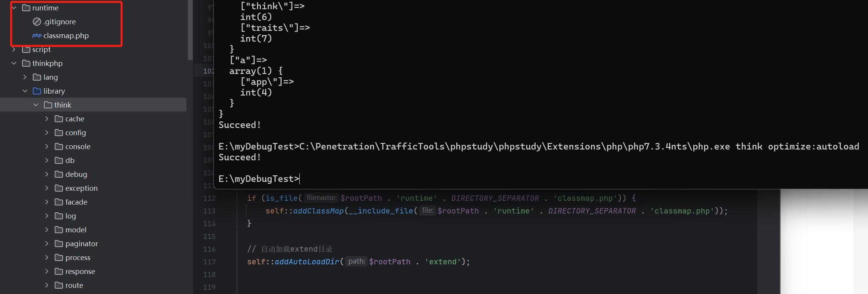This screenshot has height=294, width=868.
Task: Collapse the runtime folder
Action: (14, 8)
